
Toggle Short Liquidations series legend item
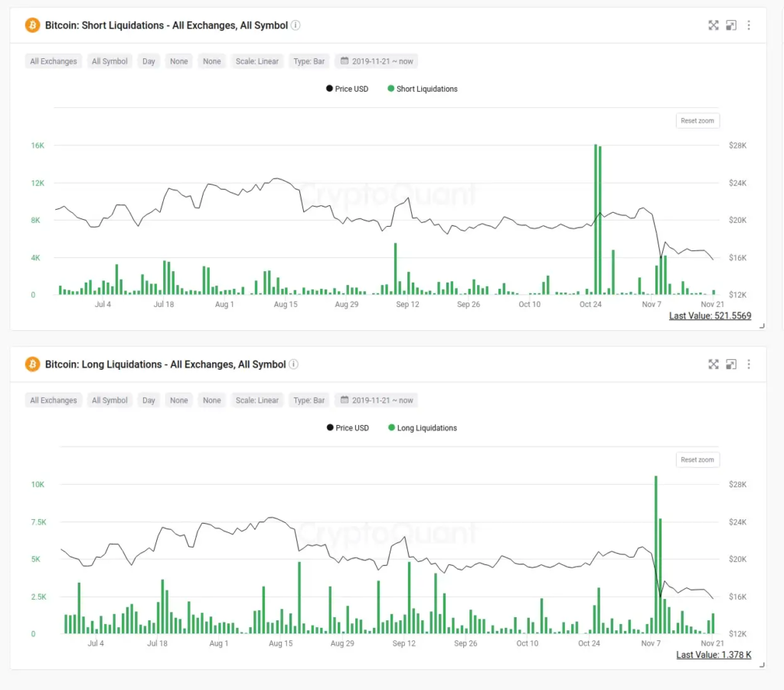click(422, 89)
